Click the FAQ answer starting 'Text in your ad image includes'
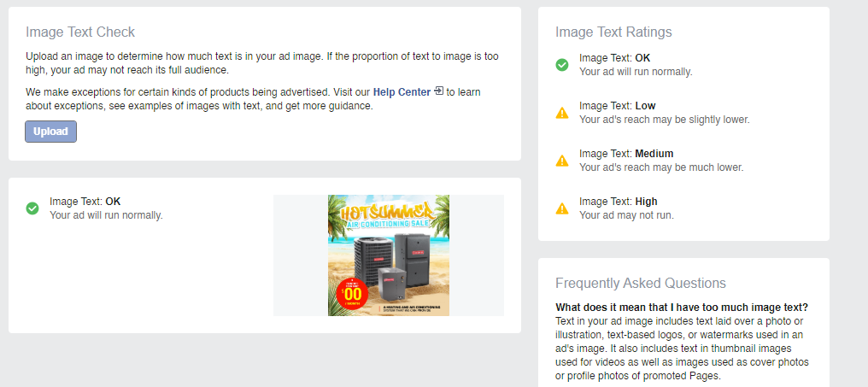The height and width of the screenshot is (387, 868). click(x=683, y=349)
